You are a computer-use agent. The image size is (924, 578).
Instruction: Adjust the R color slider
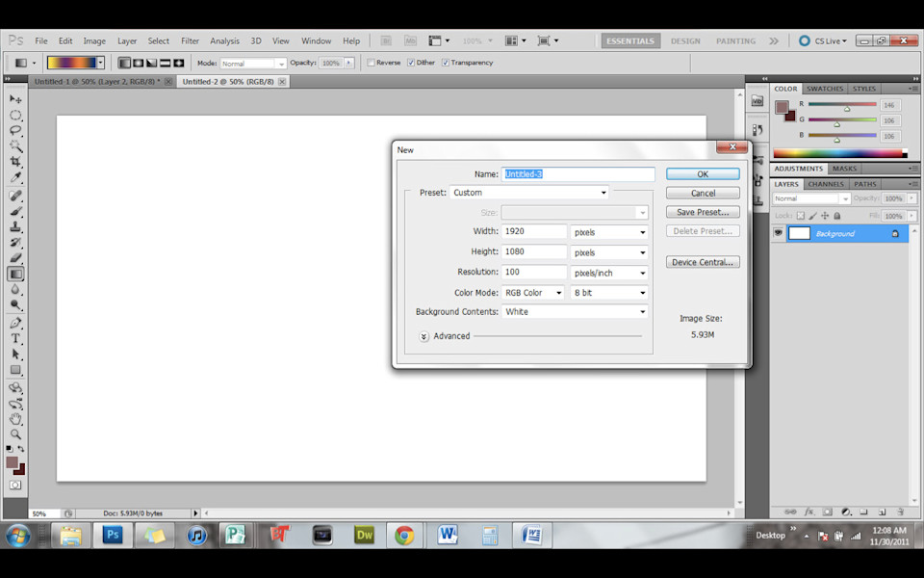pyautogui.click(x=846, y=109)
